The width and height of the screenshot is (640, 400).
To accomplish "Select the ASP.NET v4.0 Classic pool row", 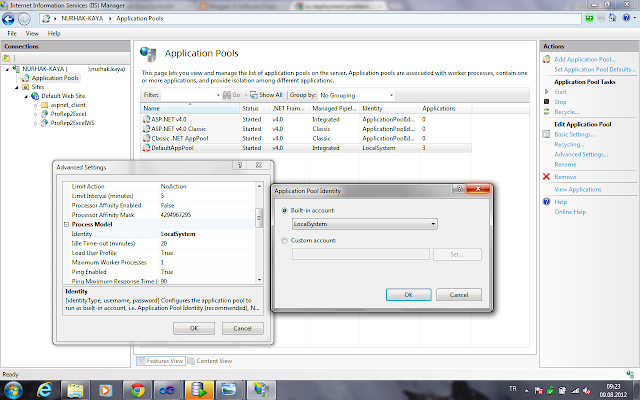I will click(x=306, y=129).
